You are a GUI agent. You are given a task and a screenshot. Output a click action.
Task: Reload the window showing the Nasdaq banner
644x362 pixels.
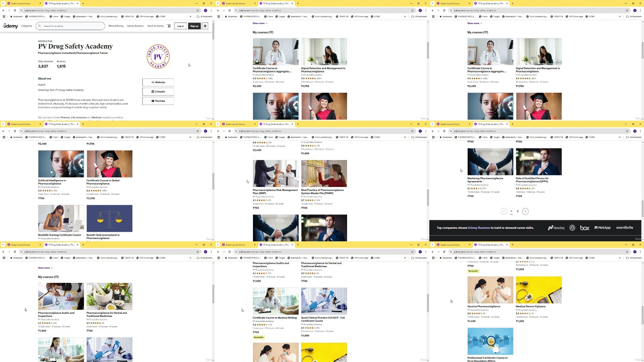[x=444, y=131]
